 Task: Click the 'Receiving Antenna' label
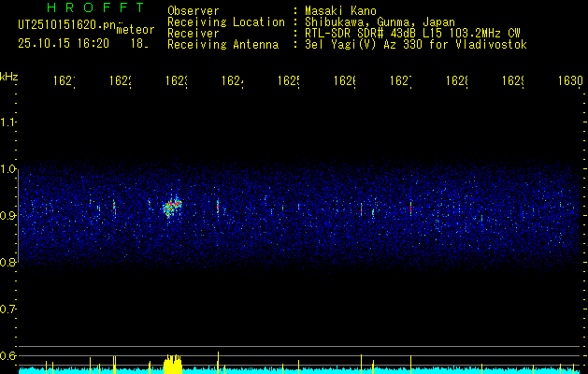[222, 45]
